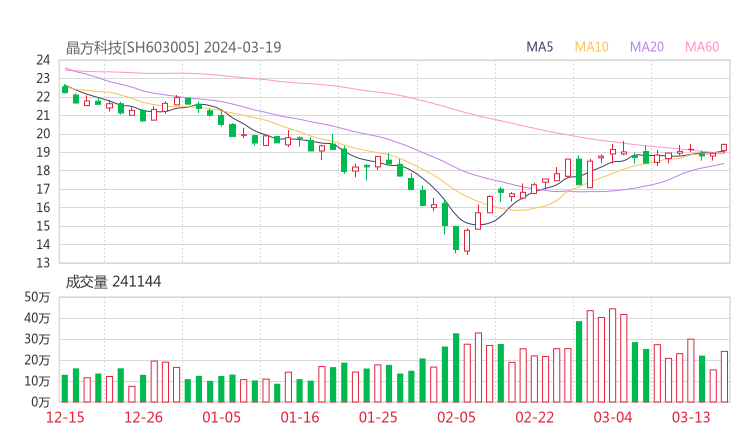
Task: Click the MA20 legend label
Action: (x=647, y=47)
